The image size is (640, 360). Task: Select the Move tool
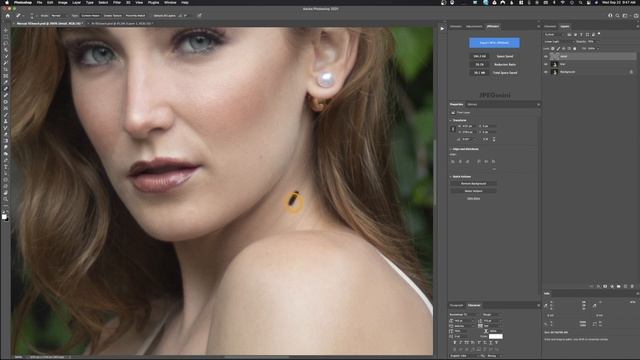5,31
